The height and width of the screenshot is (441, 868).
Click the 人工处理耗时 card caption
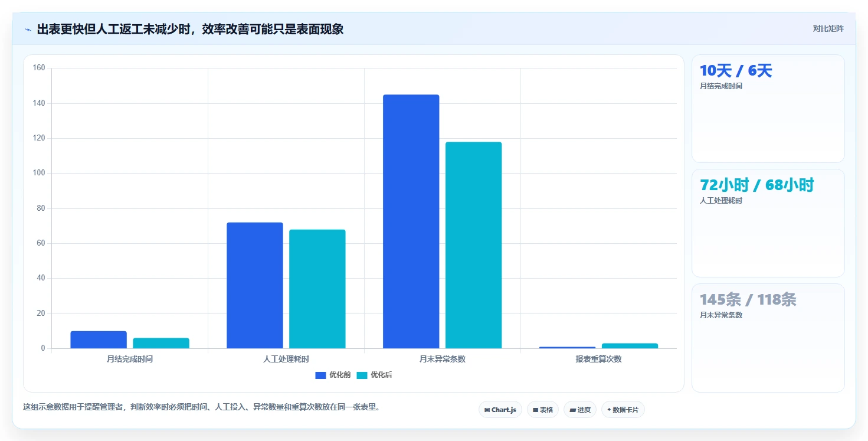[x=721, y=201]
